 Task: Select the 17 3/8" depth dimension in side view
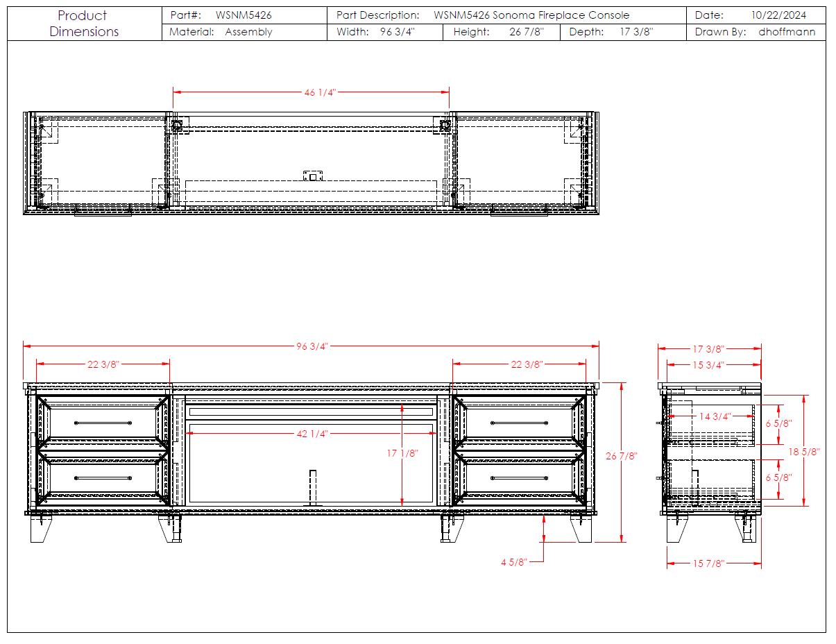point(709,349)
